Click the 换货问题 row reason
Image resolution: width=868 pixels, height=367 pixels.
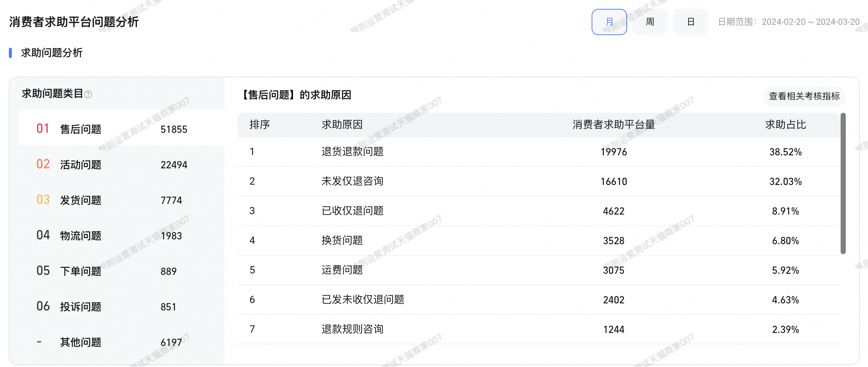342,240
